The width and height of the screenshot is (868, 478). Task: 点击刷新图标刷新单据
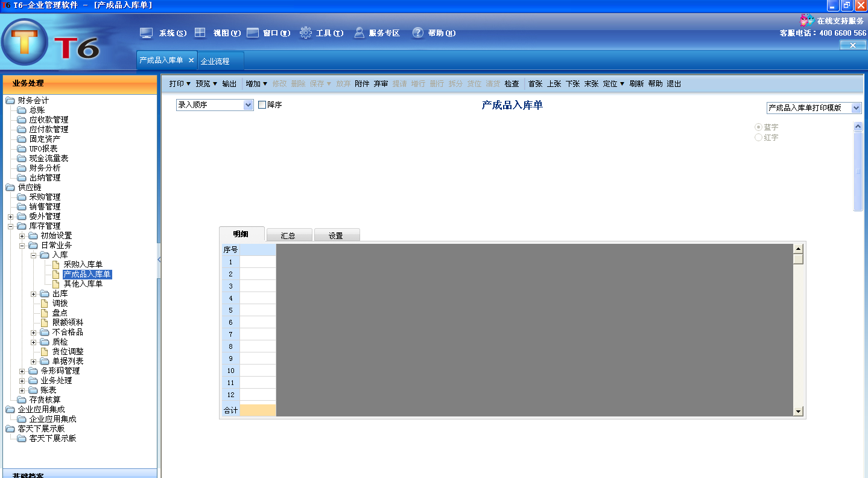[638, 84]
